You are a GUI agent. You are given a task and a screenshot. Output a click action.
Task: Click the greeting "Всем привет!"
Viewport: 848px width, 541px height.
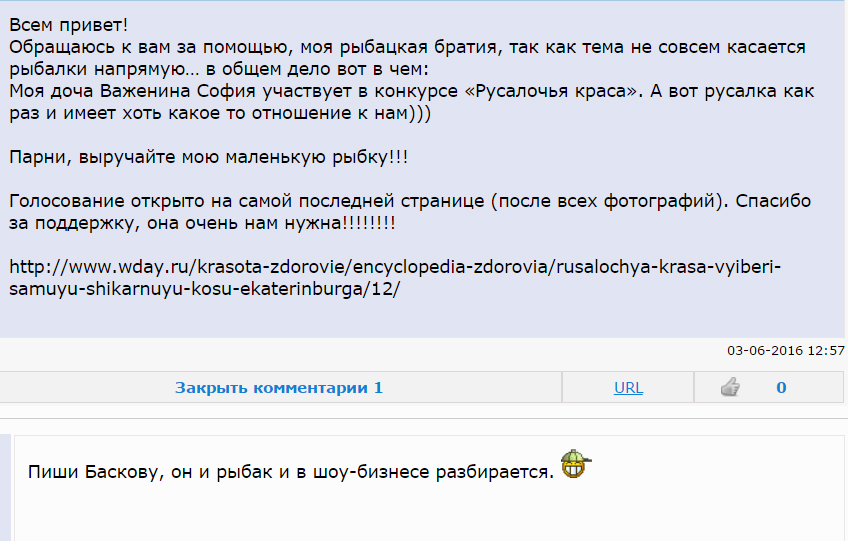coord(68,26)
